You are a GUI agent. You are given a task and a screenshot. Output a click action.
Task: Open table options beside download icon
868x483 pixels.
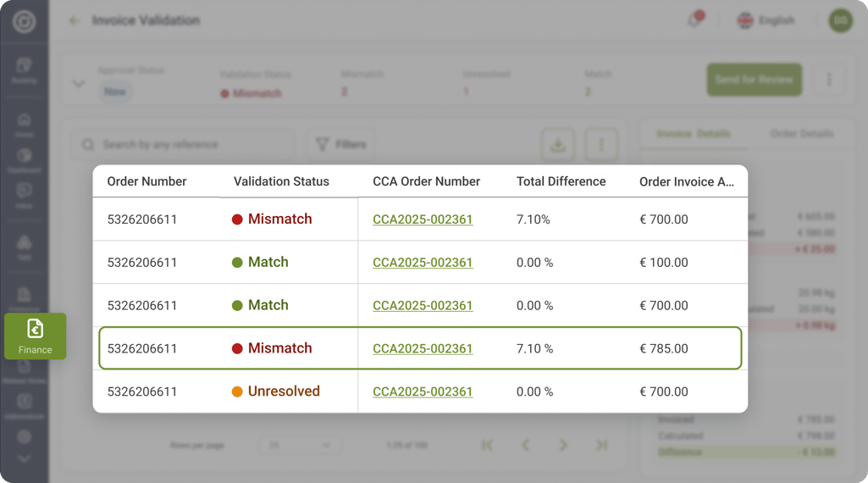click(x=601, y=145)
